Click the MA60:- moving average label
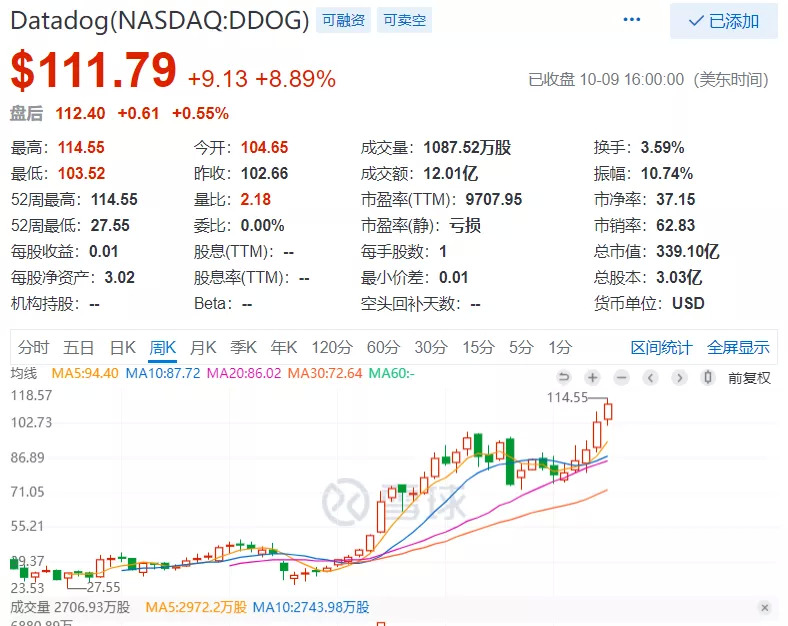 pyautogui.click(x=391, y=373)
